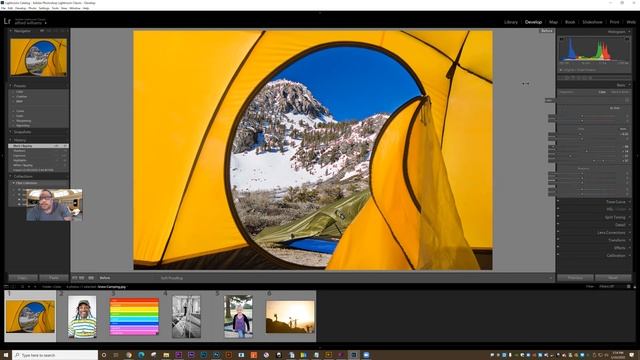
Task: Click the filmstrip grid view icon
Action: tap(22, 287)
